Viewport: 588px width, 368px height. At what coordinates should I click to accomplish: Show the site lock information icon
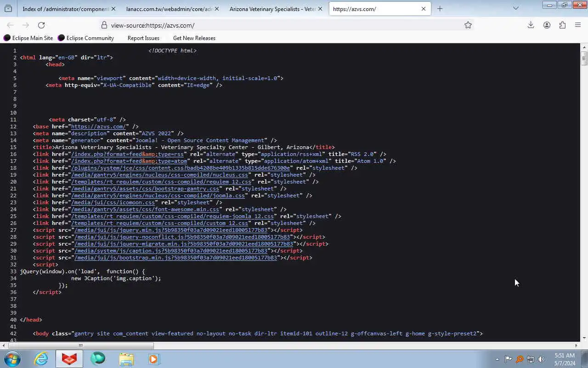pyautogui.click(x=104, y=25)
